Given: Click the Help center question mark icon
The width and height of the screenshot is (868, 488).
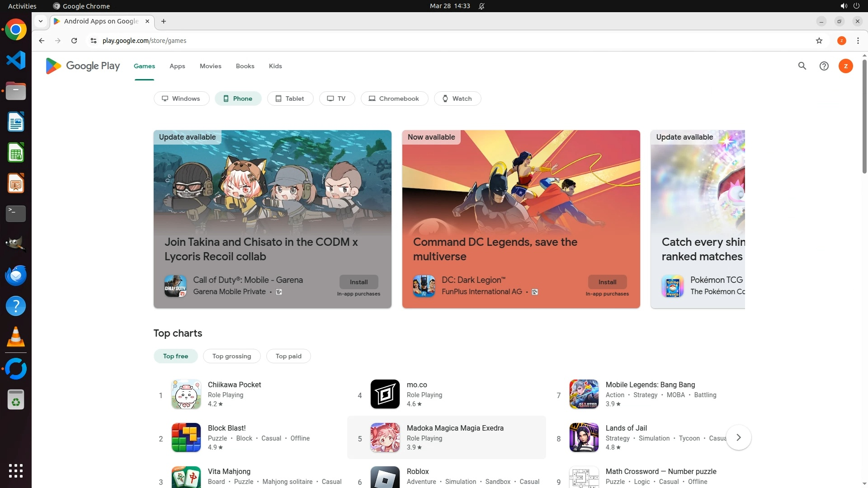Looking at the screenshot, I should pos(824,66).
